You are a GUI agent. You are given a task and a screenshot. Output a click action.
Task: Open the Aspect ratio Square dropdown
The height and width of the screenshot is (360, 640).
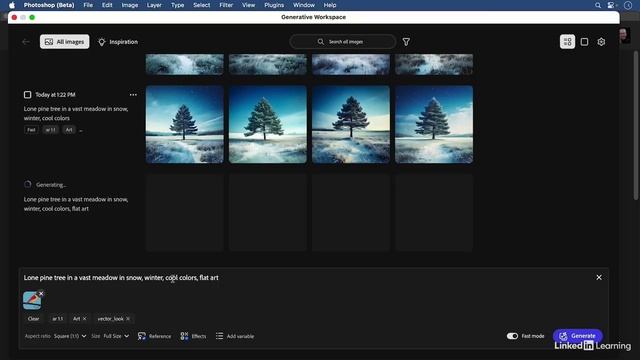70,336
